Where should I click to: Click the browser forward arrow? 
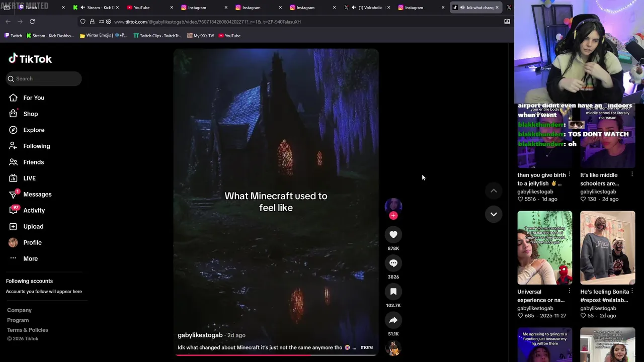20,21
